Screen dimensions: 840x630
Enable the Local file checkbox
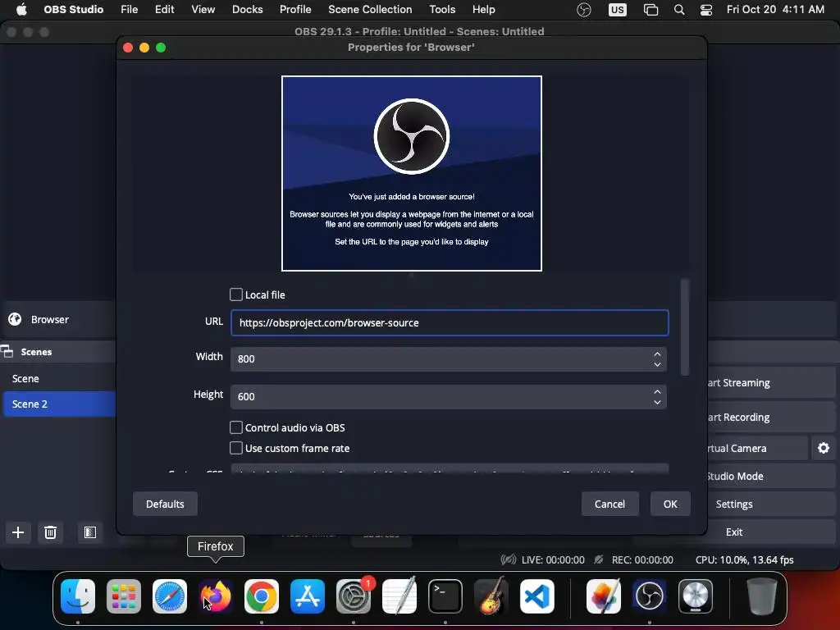coord(235,294)
